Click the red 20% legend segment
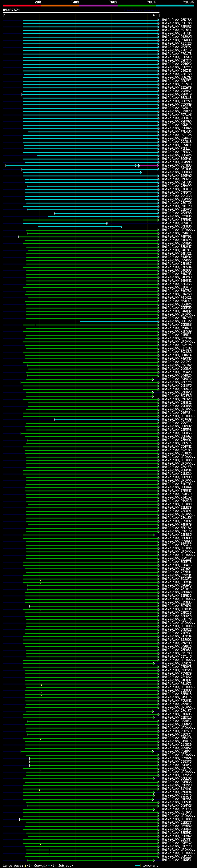197x868 pixels. 22,6
